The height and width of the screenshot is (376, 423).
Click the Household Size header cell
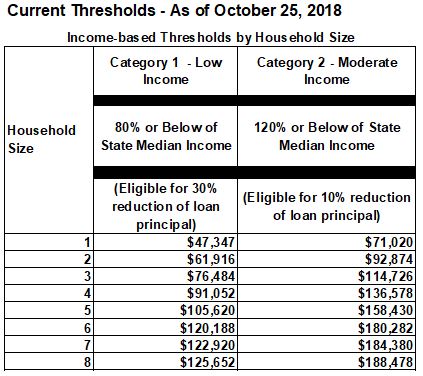point(49,140)
